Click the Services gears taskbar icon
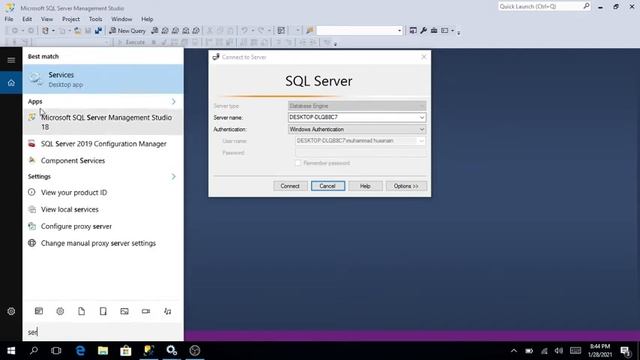Viewport: 640px width, 360px height. (172, 351)
